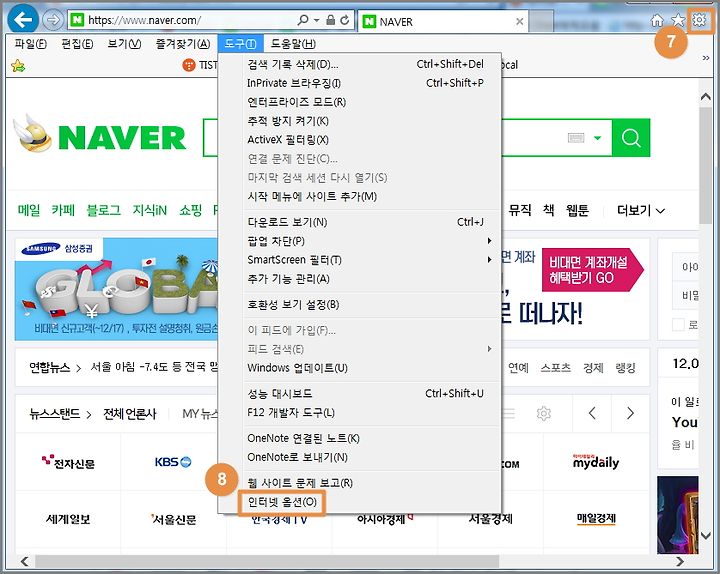Open the Tools gear icon at top right
Image resolution: width=720 pixels, height=574 pixels.
tap(699, 20)
